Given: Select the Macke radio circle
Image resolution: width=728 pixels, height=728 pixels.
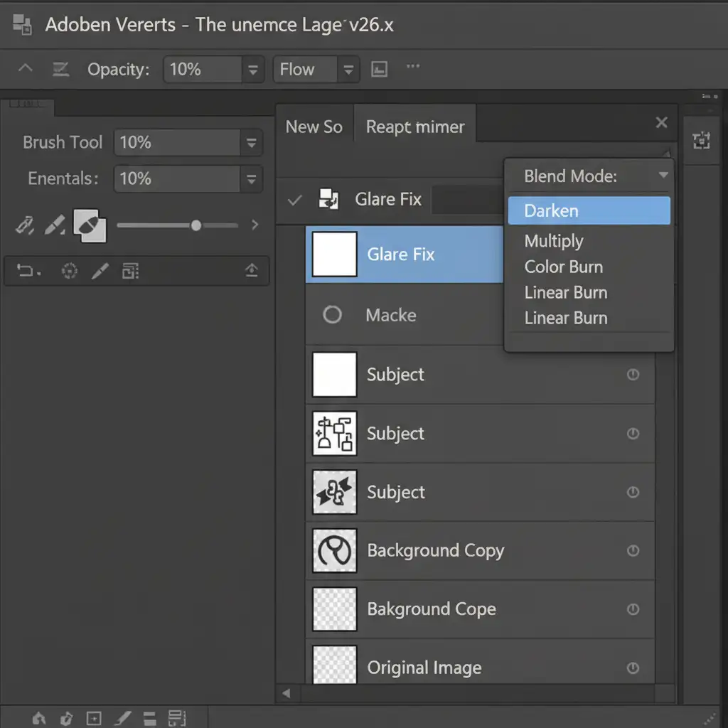Looking at the screenshot, I should point(332,315).
